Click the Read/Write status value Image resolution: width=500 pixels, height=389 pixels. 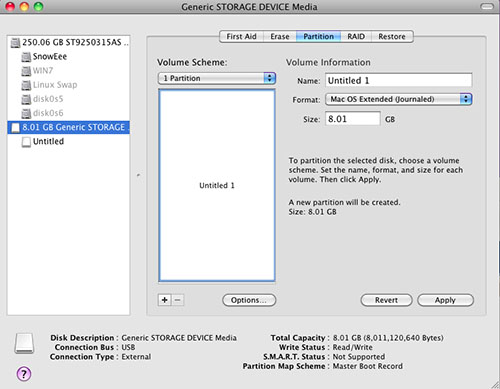tap(353, 347)
